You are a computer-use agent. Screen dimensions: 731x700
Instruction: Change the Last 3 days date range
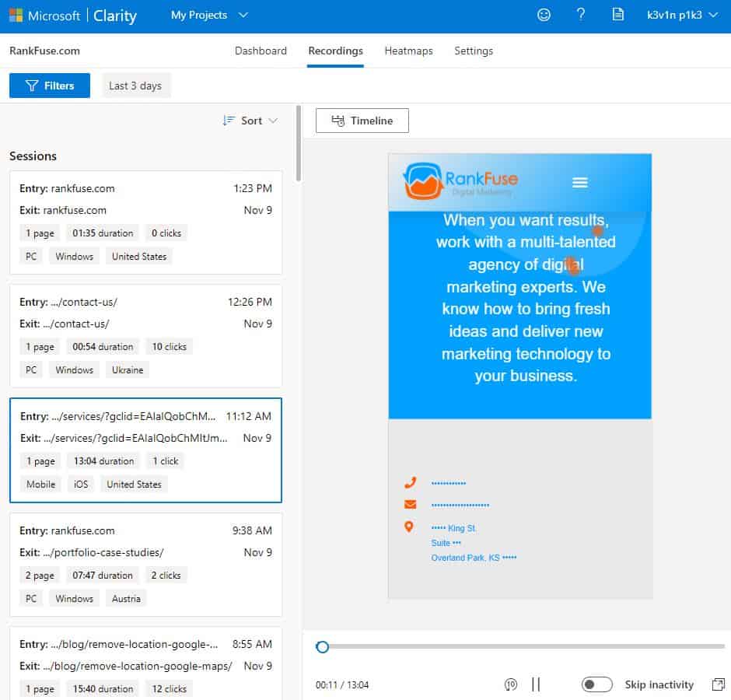click(135, 86)
